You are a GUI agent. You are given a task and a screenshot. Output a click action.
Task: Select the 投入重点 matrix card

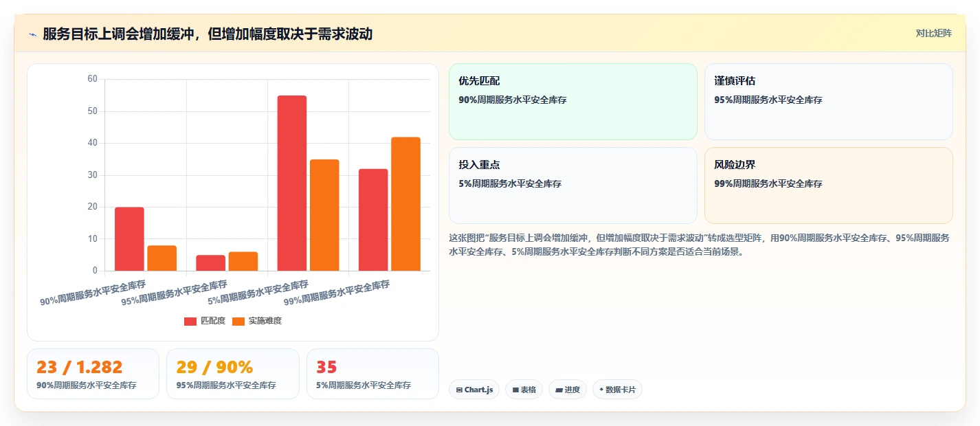[573, 186]
